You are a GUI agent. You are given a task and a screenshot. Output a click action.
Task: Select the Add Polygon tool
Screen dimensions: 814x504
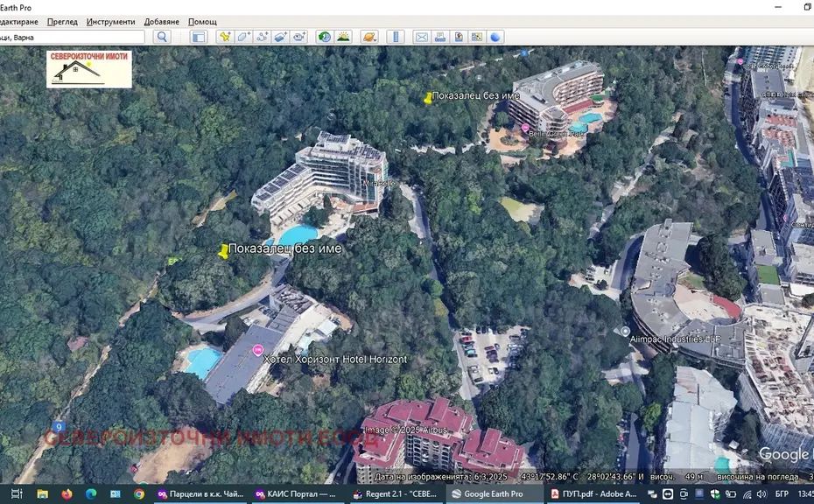click(x=243, y=37)
